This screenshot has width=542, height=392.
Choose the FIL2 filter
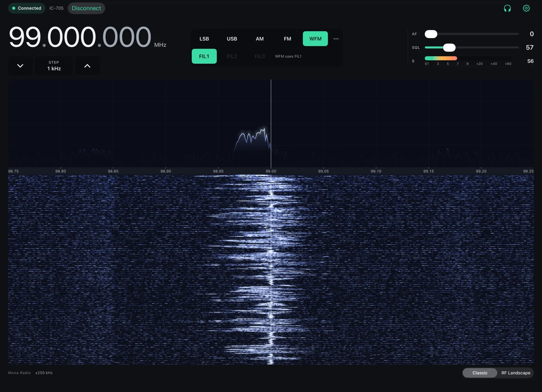[x=232, y=56]
